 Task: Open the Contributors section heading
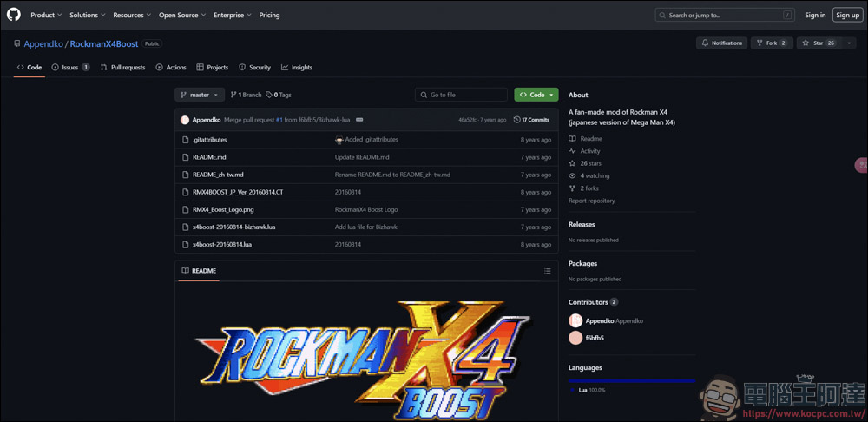tap(593, 302)
